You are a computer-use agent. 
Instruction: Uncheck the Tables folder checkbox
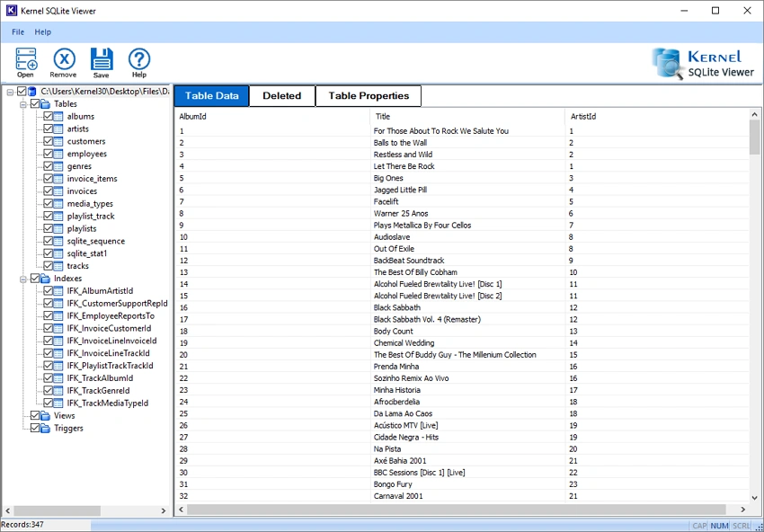coord(35,103)
